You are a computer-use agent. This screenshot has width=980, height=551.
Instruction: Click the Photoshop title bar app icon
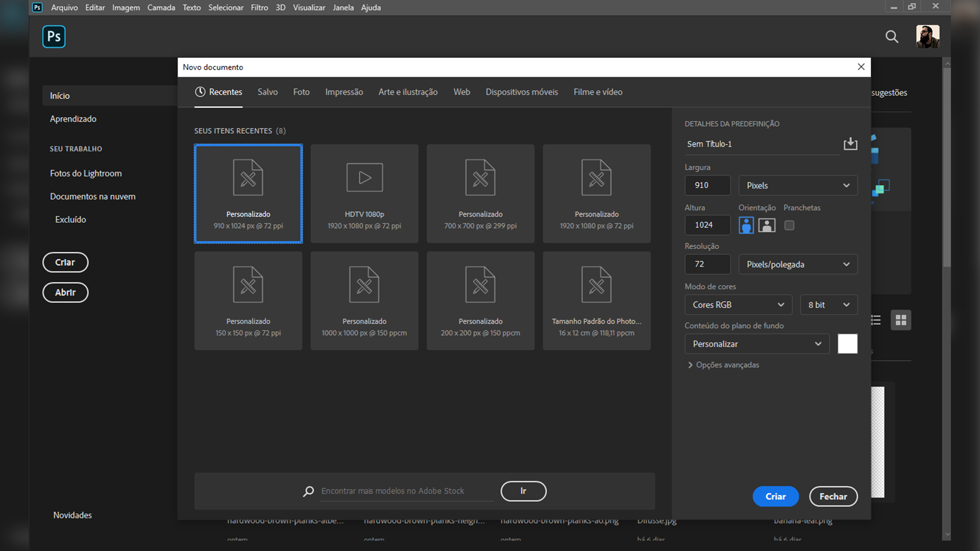tap(37, 7)
